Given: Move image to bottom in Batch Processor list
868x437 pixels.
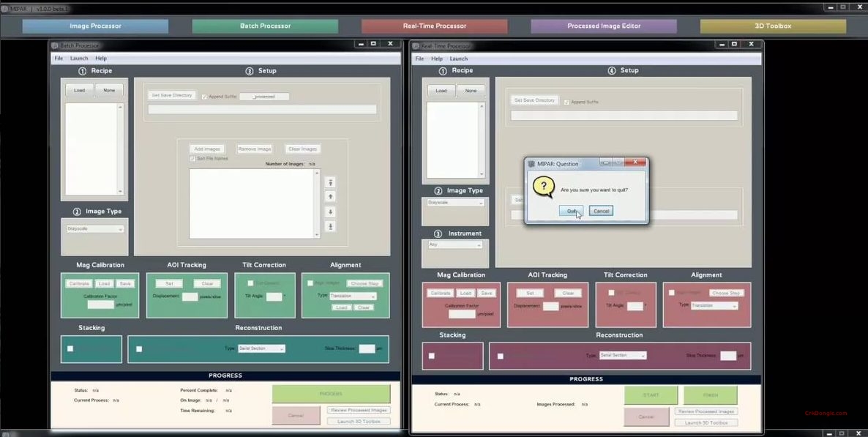Looking at the screenshot, I should (330, 226).
